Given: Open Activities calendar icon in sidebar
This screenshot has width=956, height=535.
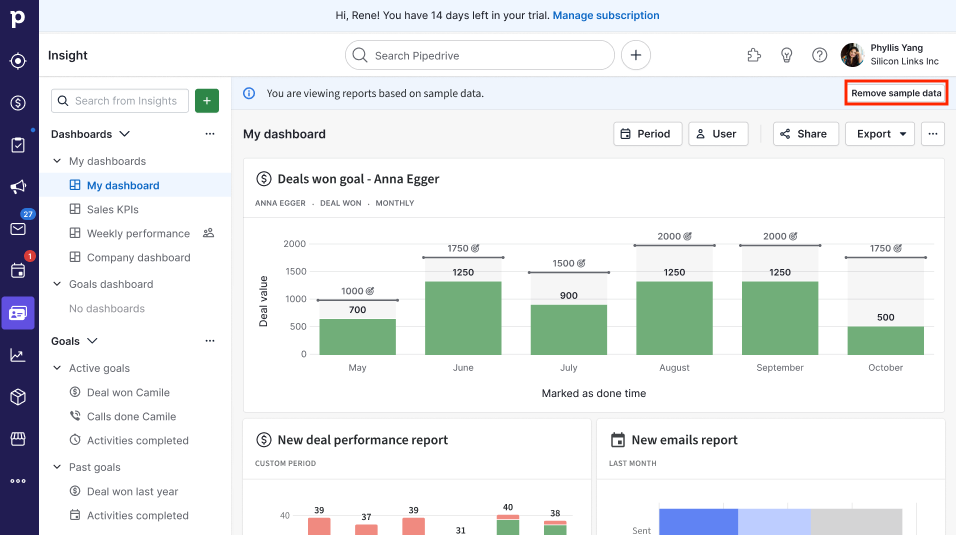Looking at the screenshot, I should click(x=18, y=271).
